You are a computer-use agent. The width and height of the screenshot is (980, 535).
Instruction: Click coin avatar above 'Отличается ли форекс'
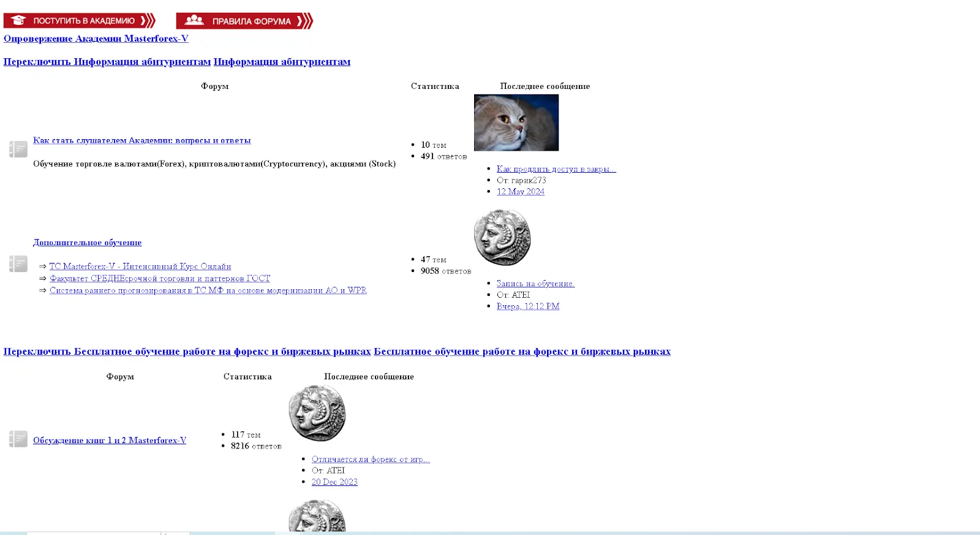[x=317, y=413]
